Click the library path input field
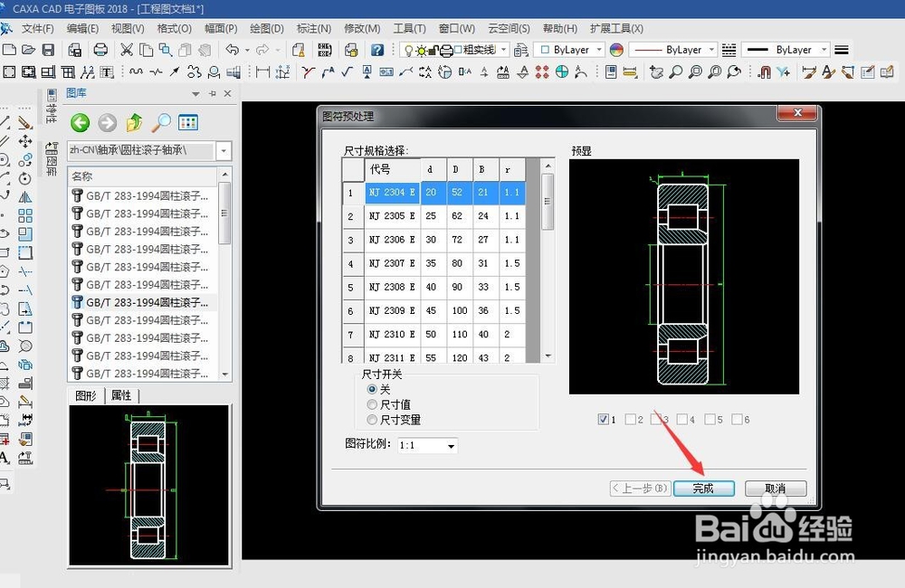The width and height of the screenshot is (905, 588). [x=141, y=151]
